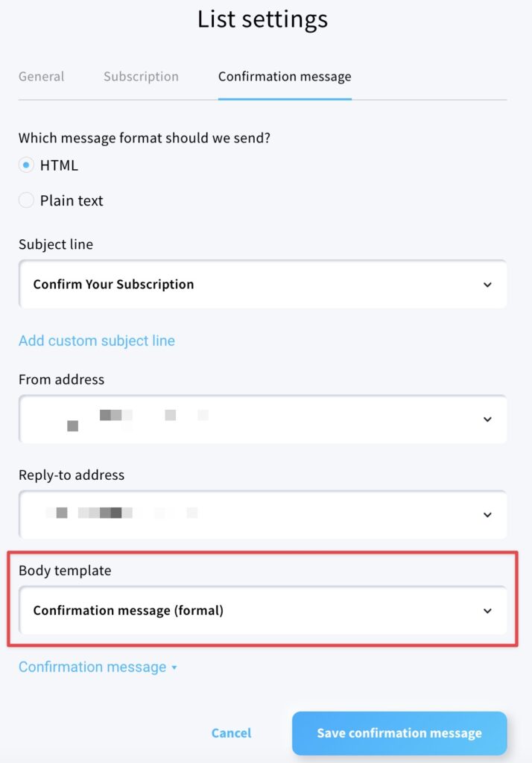Select the Confirmation message tab
532x763 pixels.
click(284, 76)
